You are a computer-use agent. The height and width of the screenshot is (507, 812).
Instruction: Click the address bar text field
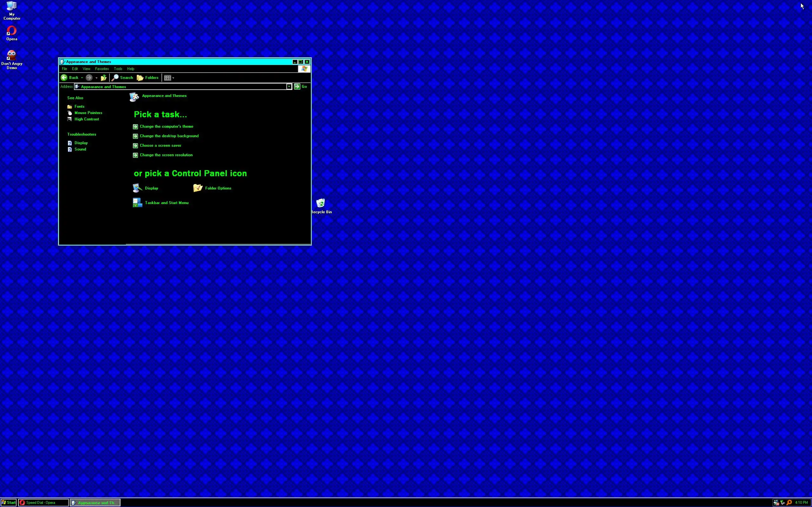(181, 87)
